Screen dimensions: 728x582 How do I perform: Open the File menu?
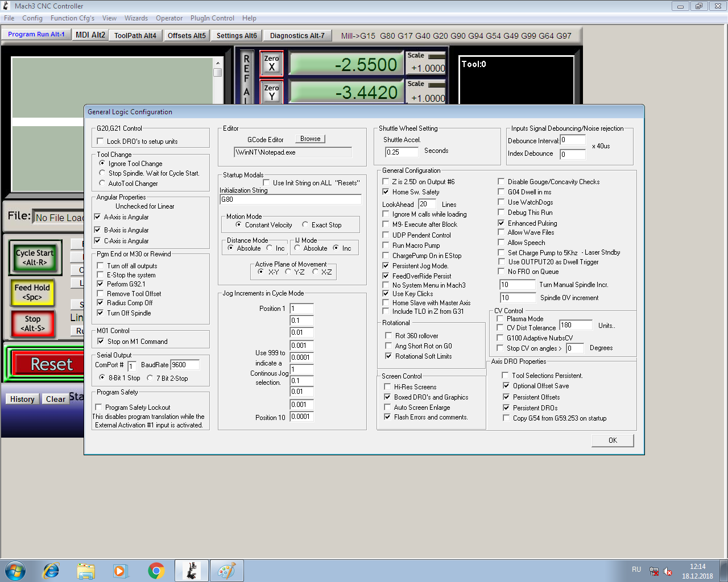click(x=9, y=18)
